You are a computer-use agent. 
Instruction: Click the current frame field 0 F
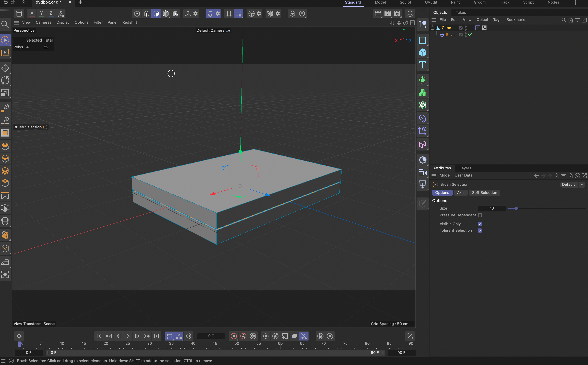pyautogui.click(x=211, y=336)
